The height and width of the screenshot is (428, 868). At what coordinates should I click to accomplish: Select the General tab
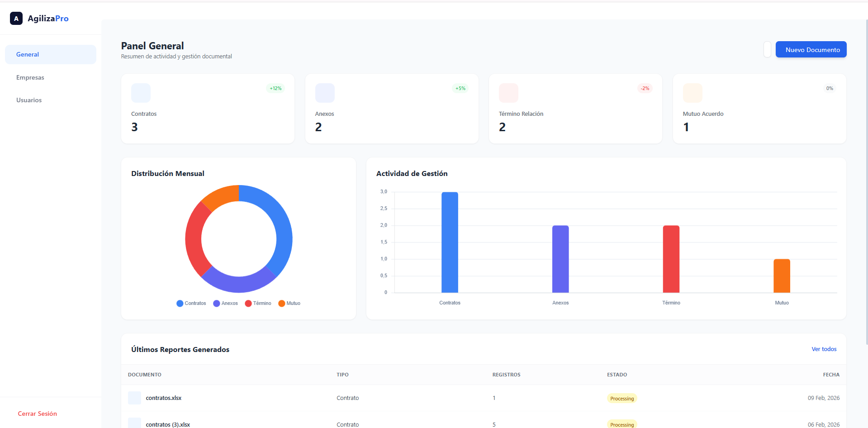click(28, 54)
